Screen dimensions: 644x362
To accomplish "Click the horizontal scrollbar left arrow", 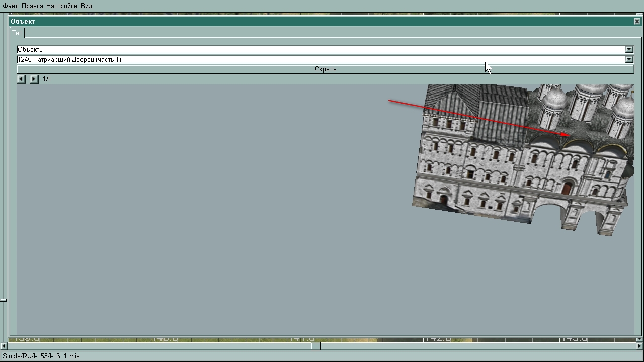I will click(4, 346).
